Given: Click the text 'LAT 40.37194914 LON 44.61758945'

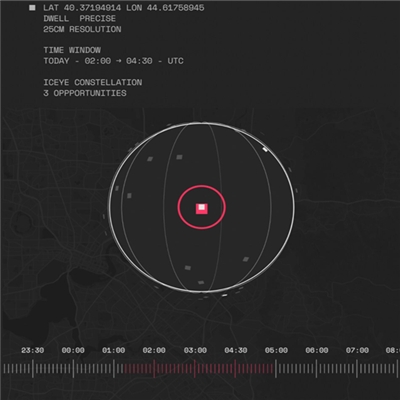Looking at the screenshot, I should (x=124, y=8).
